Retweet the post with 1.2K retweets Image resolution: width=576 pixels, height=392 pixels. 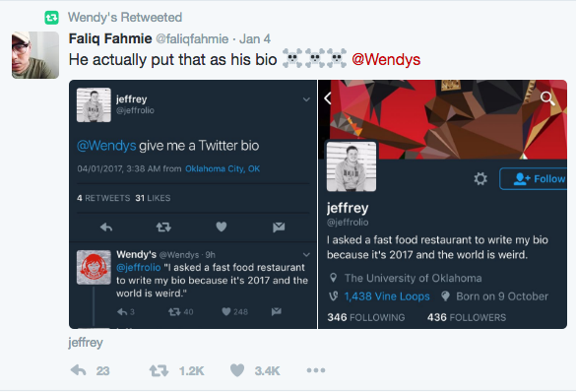pyautogui.click(x=159, y=370)
